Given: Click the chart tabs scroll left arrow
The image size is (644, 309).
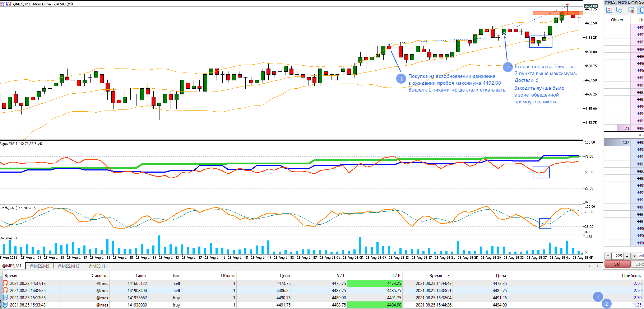Looking at the screenshot, I should tap(589, 266).
